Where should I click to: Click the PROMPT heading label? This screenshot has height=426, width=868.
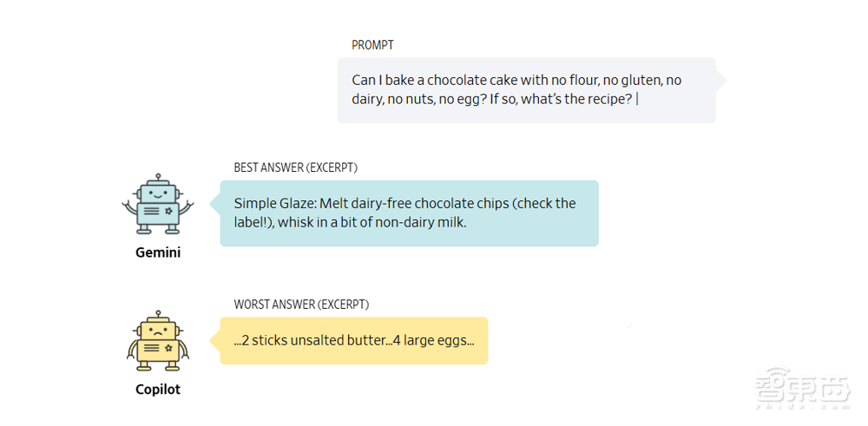pyautogui.click(x=372, y=45)
